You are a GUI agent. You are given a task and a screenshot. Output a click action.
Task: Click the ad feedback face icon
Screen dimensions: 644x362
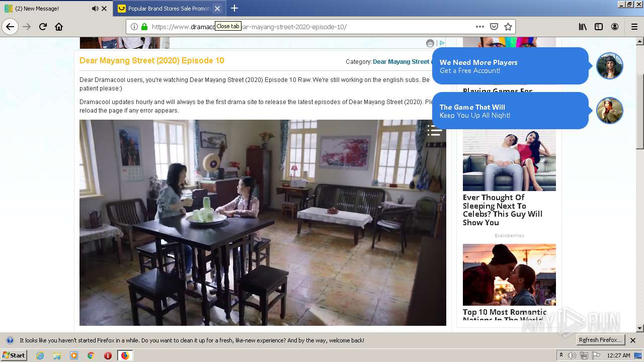coord(430,43)
